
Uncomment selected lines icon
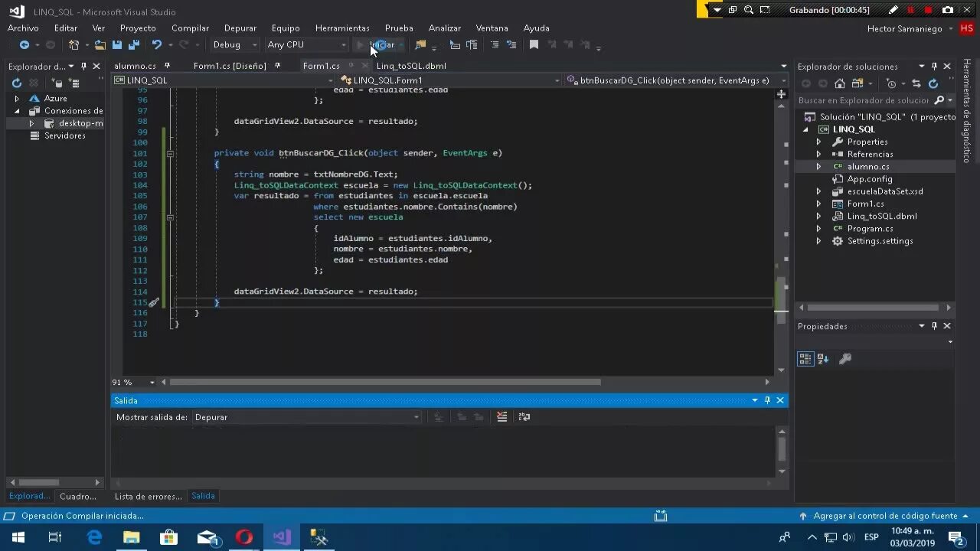pyautogui.click(x=511, y=45)
